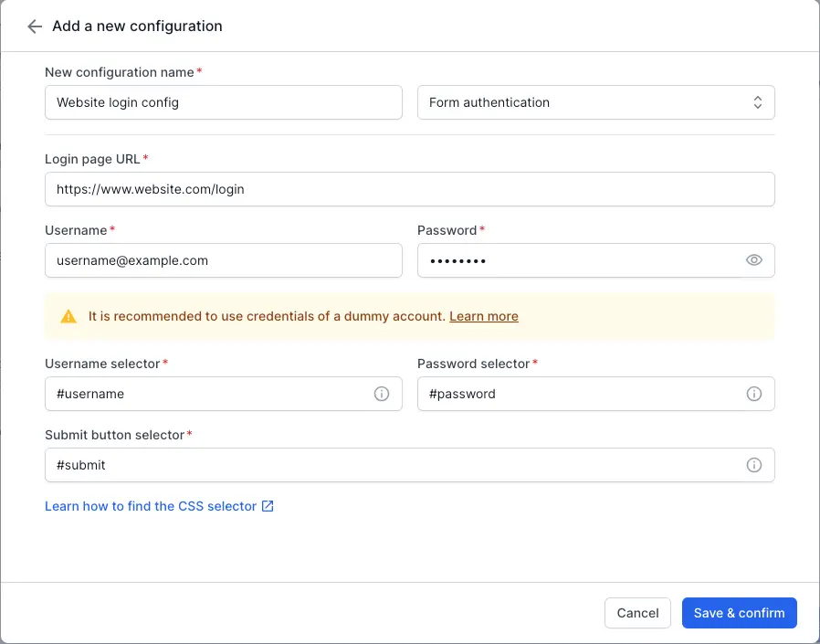Click the Password selector info icon
The height and width of the screenshot is (644, 820).
tap(754, 394)
